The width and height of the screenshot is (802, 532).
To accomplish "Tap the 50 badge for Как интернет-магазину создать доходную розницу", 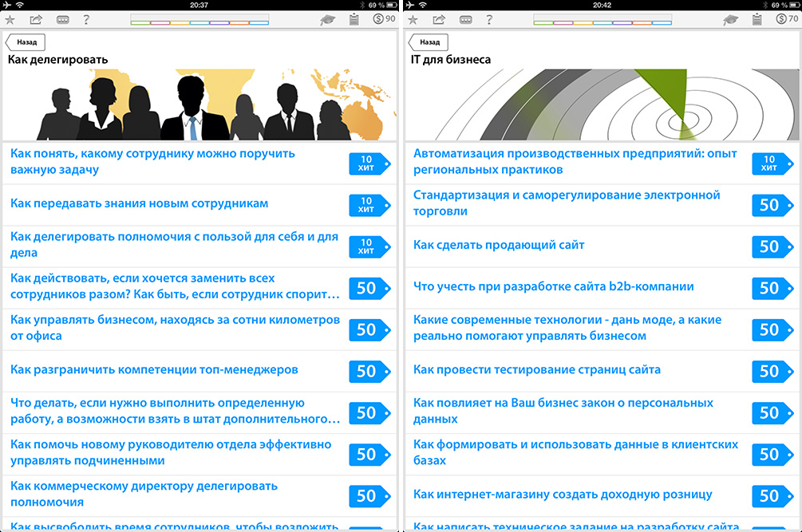I will (772, 496).
